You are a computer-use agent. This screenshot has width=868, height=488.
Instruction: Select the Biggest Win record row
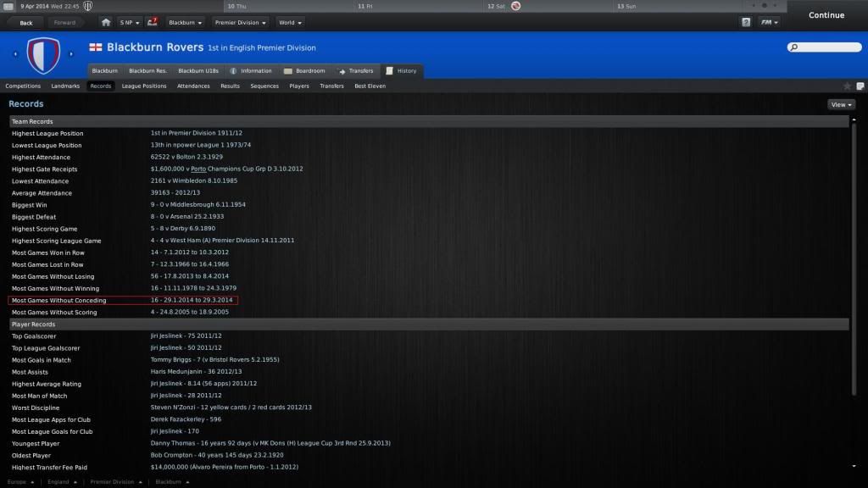(429, 205)
